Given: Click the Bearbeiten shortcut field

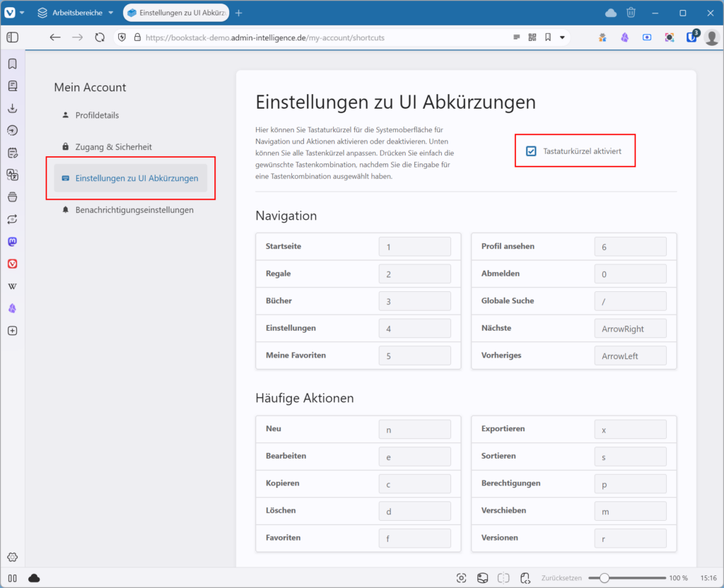Looking at the screenshot, I should tap(414, 457).
